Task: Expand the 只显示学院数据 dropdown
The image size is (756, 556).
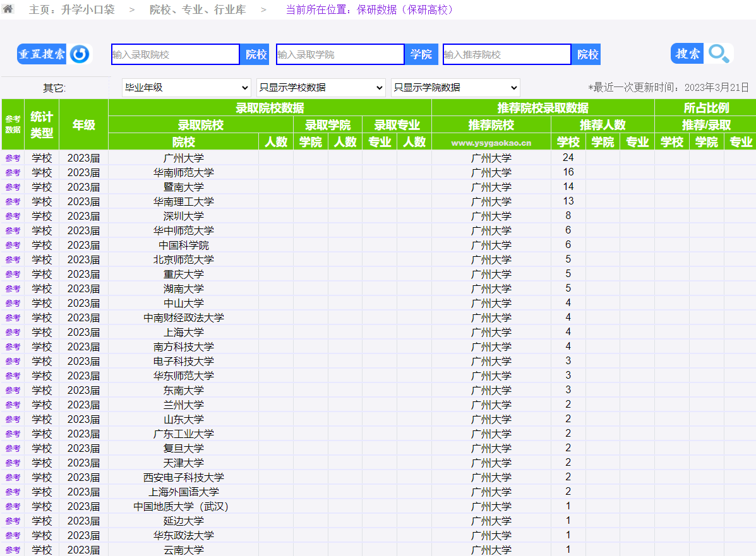Action: click(x=455, y=88)
